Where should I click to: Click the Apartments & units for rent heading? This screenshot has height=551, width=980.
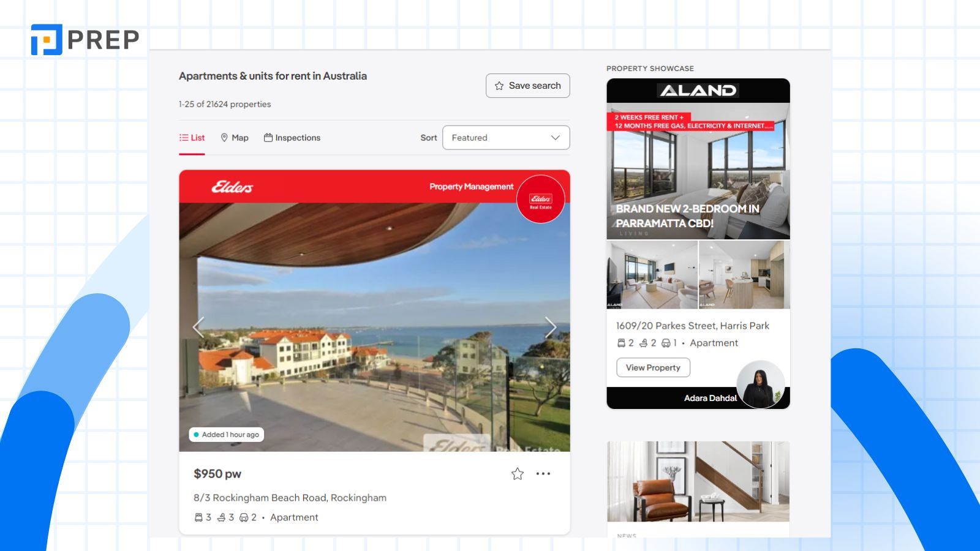coord(273,76)
